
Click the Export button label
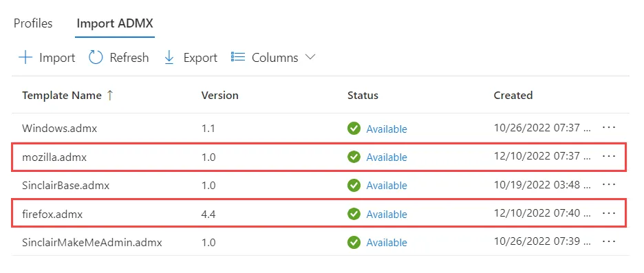(x=200, y=58)
